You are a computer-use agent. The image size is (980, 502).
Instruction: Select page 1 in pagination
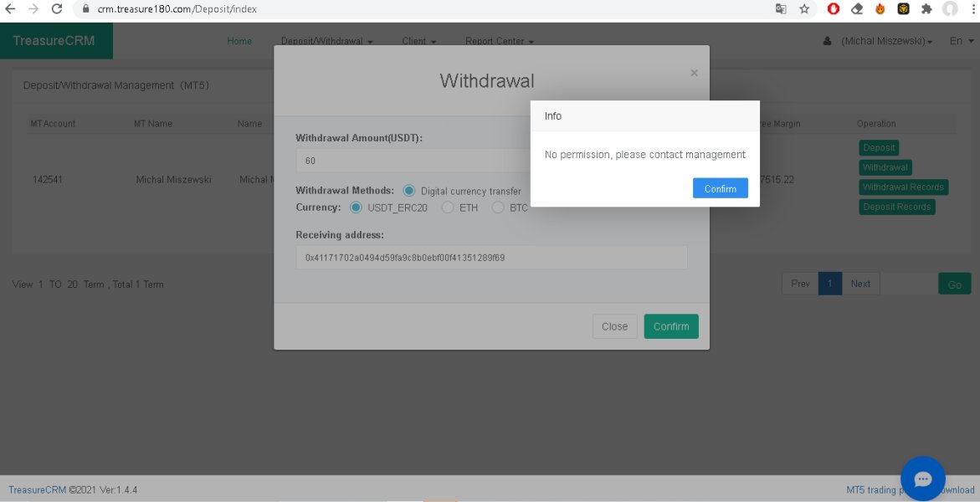(830, 284)
